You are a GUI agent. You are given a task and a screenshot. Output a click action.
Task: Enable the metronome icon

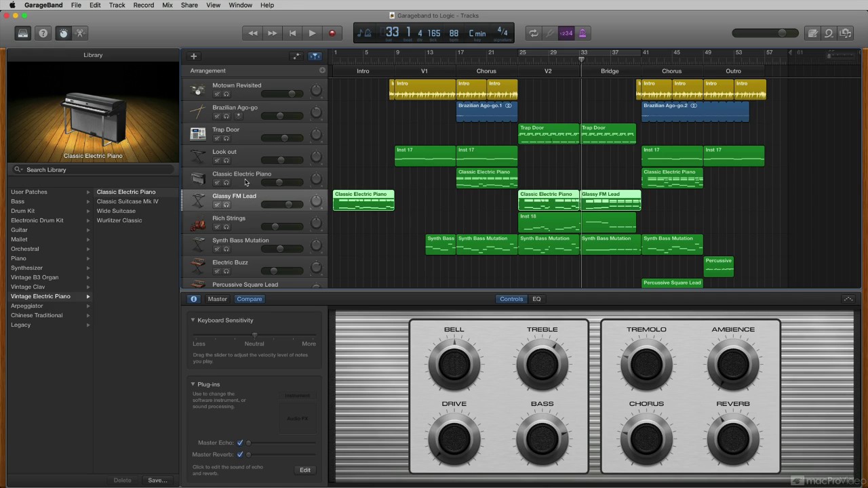click(583, 33)
